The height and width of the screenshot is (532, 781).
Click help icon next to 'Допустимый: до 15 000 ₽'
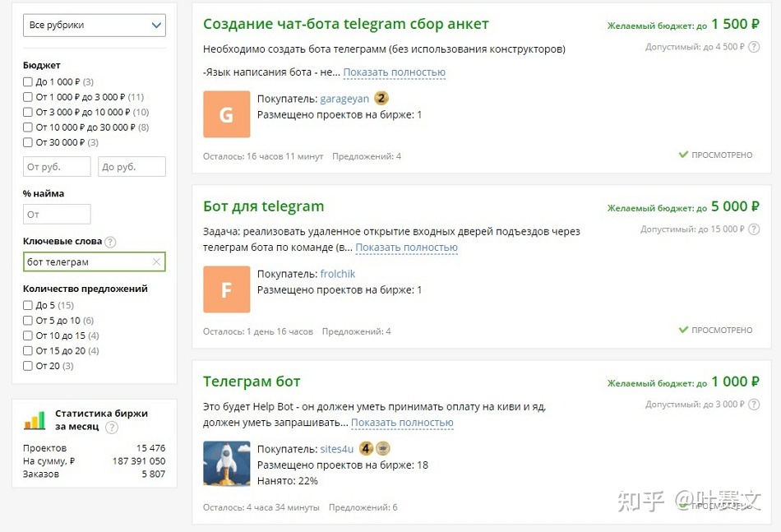pyautogui.click(x=754, y=229)
